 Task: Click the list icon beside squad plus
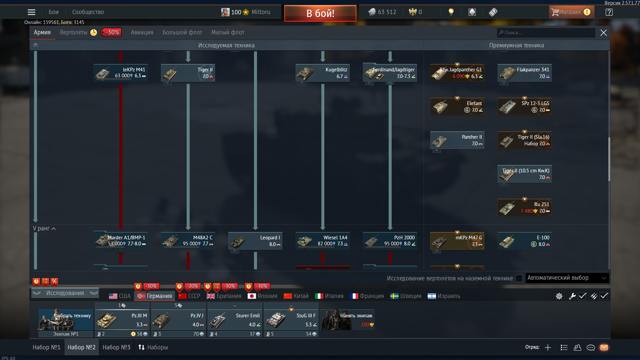[x=564, y=347]
